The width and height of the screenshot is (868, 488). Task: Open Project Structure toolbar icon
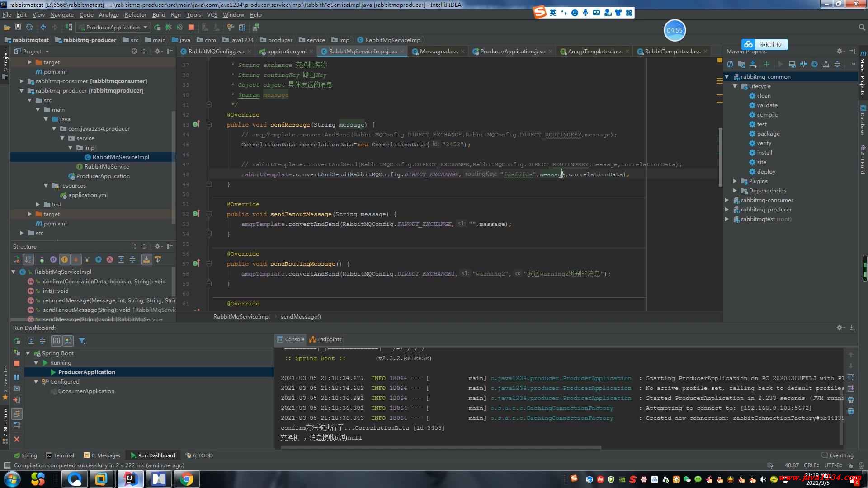click(242, 27)
